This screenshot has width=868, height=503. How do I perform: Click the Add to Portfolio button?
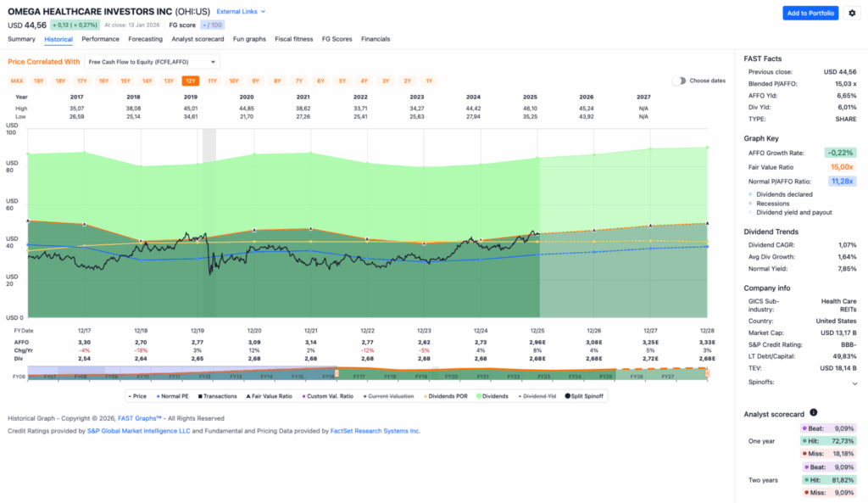click(810, 13)
